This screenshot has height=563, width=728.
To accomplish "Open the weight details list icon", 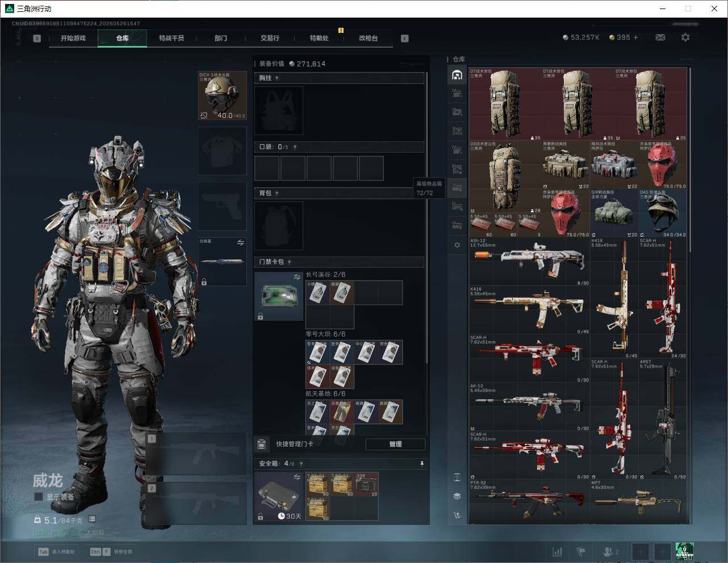I will coord(92,519).
